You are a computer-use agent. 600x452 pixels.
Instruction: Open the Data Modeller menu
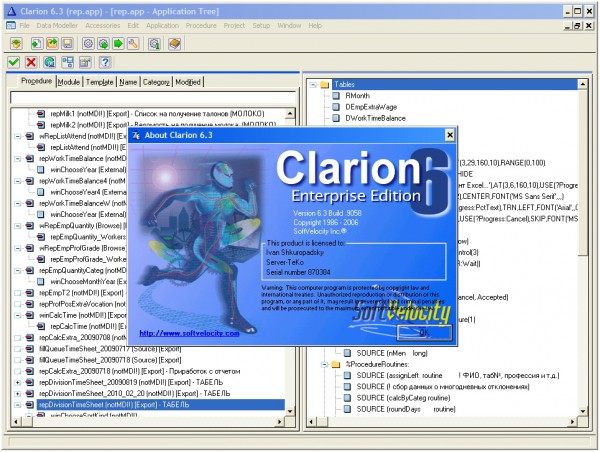click(57, 26)
